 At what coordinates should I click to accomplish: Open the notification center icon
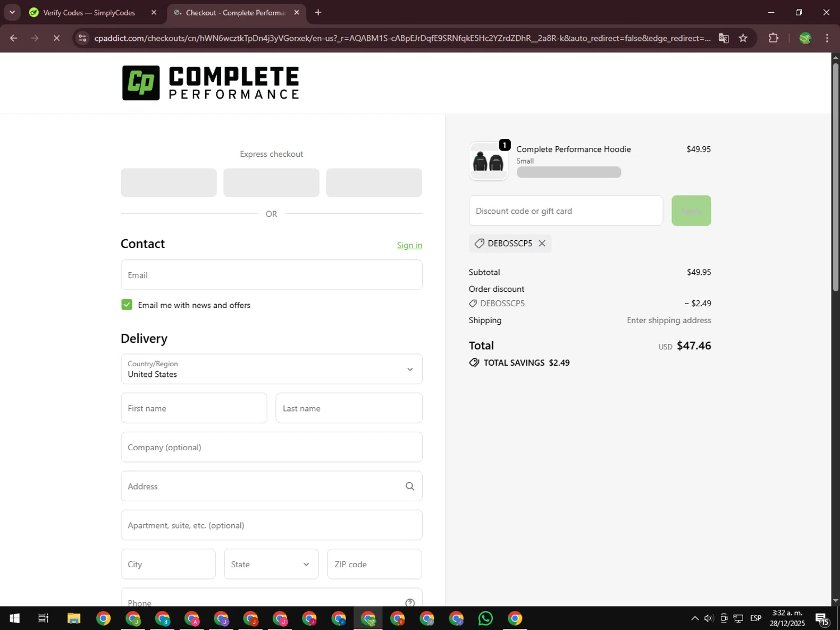[x=822, y=618]
